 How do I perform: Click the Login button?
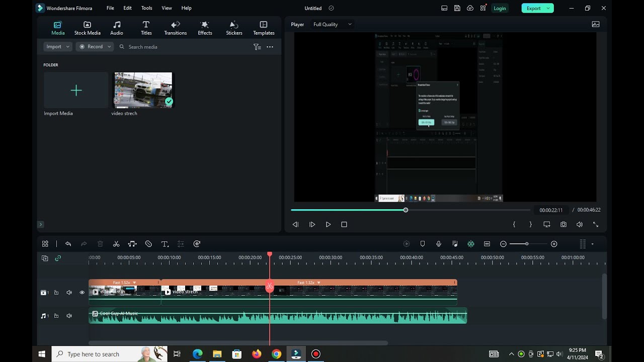(x=500, y=8)
